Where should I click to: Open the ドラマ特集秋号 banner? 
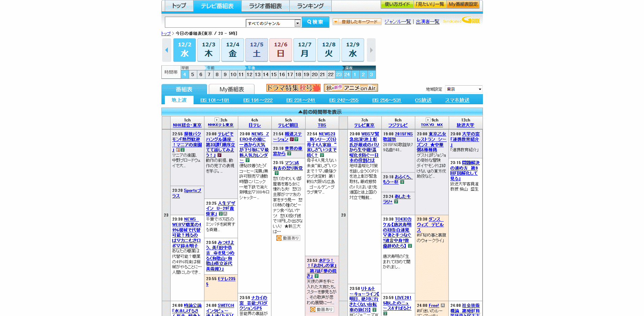[293, 88]
